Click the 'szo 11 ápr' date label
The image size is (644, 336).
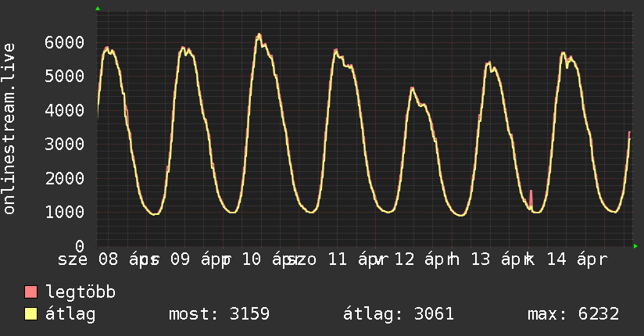pos(339,259)
